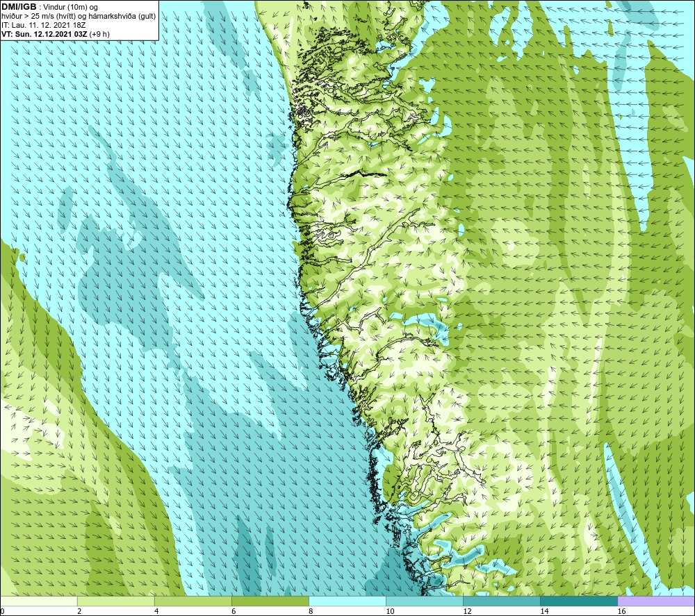Click the 10–12 m/s turquoise legend swatch
The height and width of the screenshot is (616, 695).
[424, 601]
